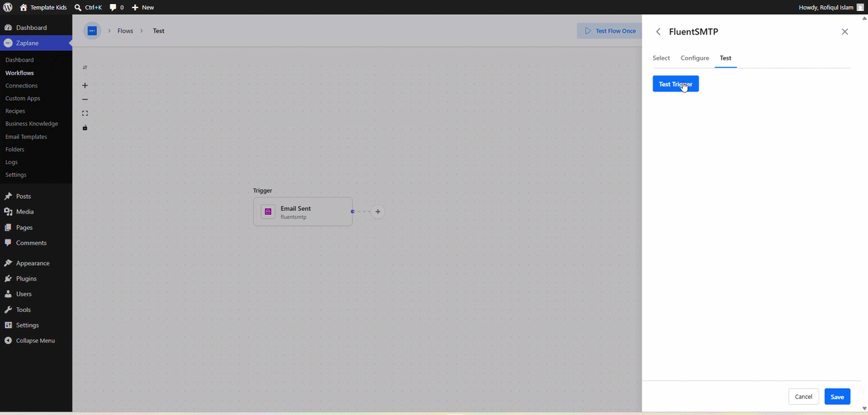This screenshot has width=868, height=415.
Task: Go back from FluentSMTP panel
Action: point(658,32)
